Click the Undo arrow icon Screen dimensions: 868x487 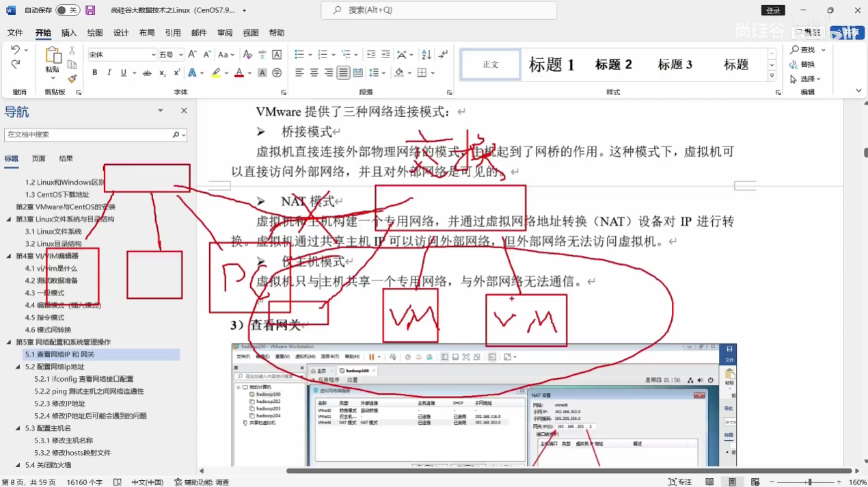tap(15, 50)
